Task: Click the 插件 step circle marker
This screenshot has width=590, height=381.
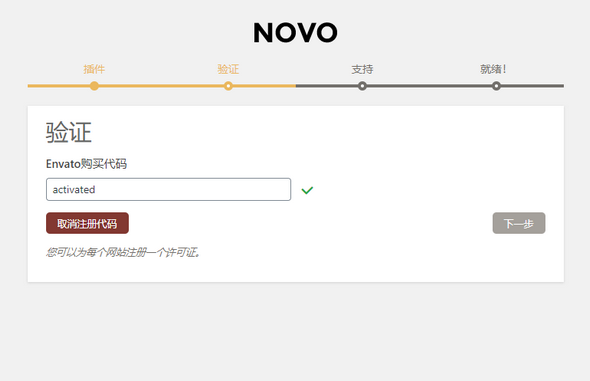Action: coord(94,86)
